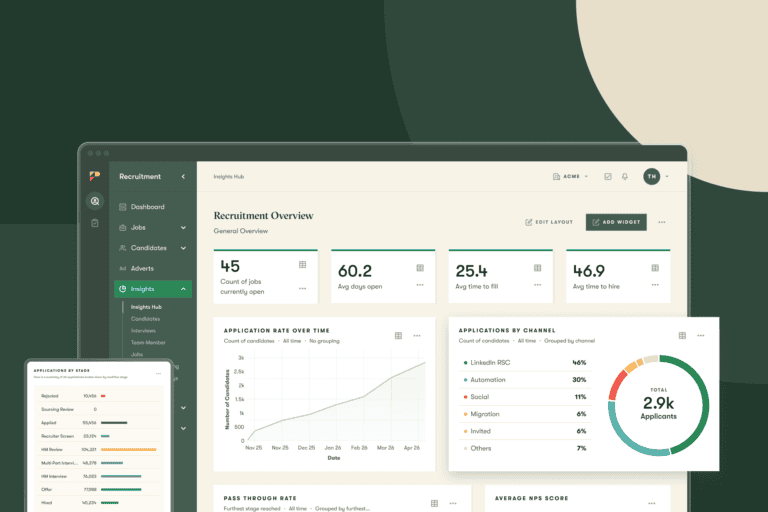Open more options for Application Rate Over Time
The width and height of the screenshot is (768, 512).
tap(417, 336)
